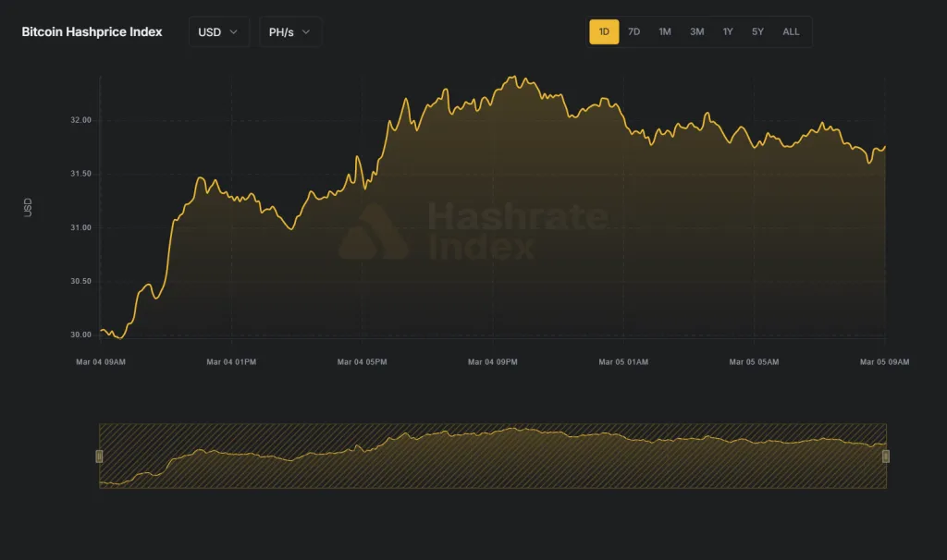Click the 32.00 price axis label
The image size is (947, 560).
[x=81, y=119]
